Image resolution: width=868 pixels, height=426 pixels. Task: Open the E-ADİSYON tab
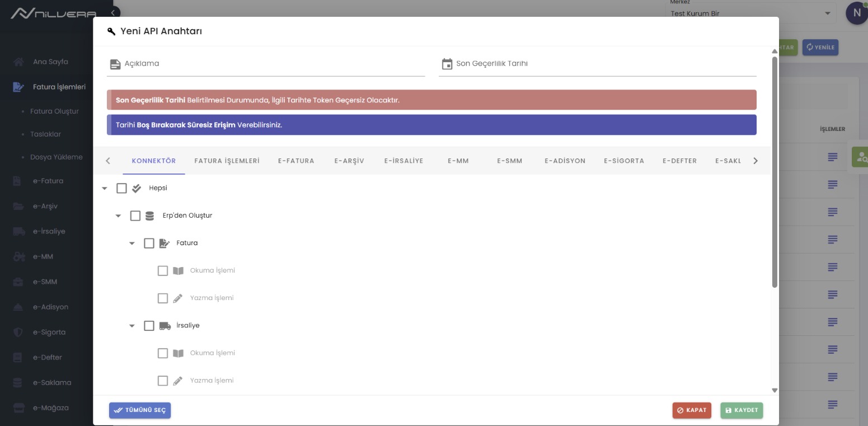coord(565,161)
